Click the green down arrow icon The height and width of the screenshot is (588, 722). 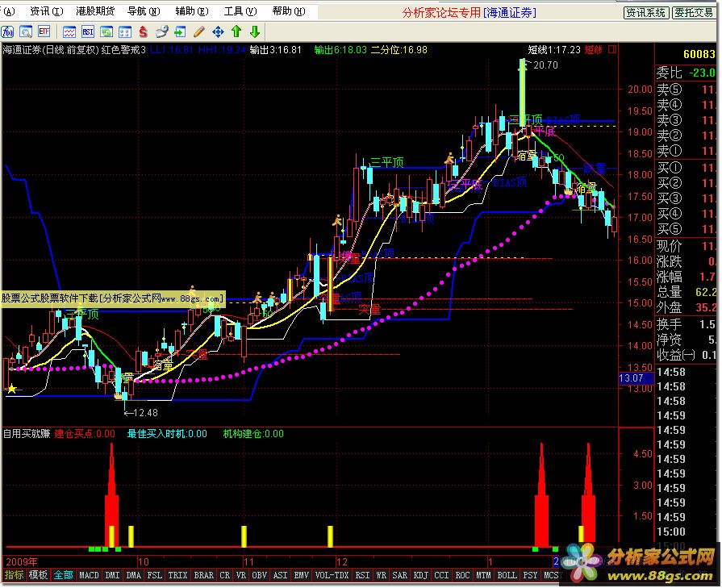click(x=255, y=31)
